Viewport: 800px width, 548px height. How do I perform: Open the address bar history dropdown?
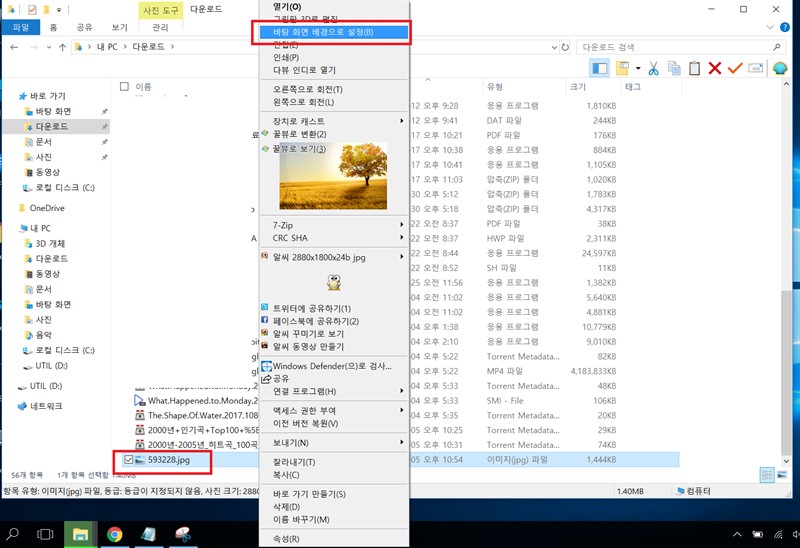555,47
